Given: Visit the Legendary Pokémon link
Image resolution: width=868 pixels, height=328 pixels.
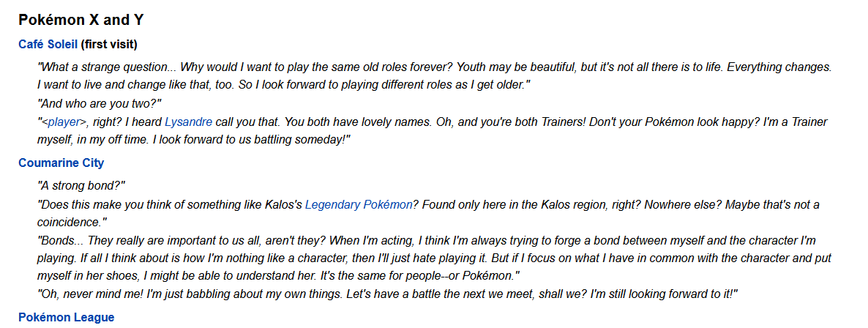Looking at the screenshot, I should point(358,205).
